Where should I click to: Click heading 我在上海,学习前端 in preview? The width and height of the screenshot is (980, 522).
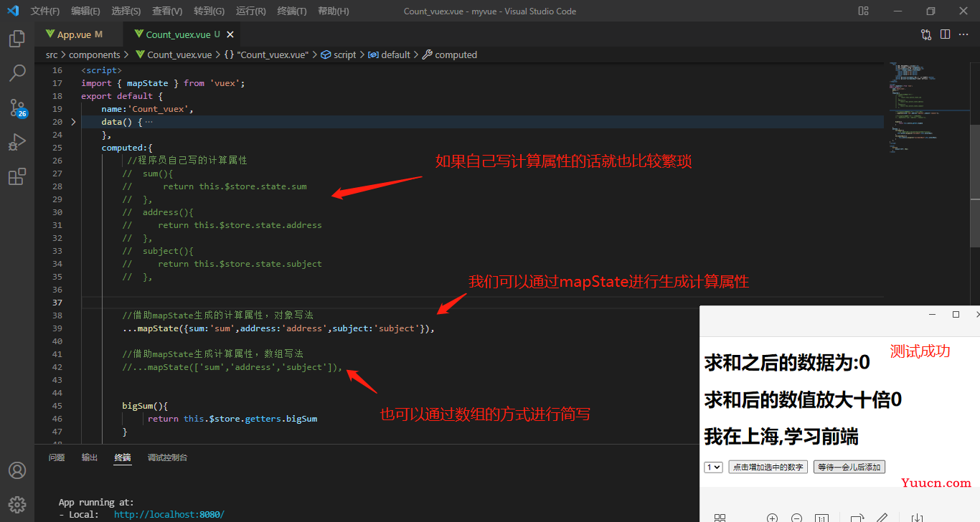click(x=781, y=436)
